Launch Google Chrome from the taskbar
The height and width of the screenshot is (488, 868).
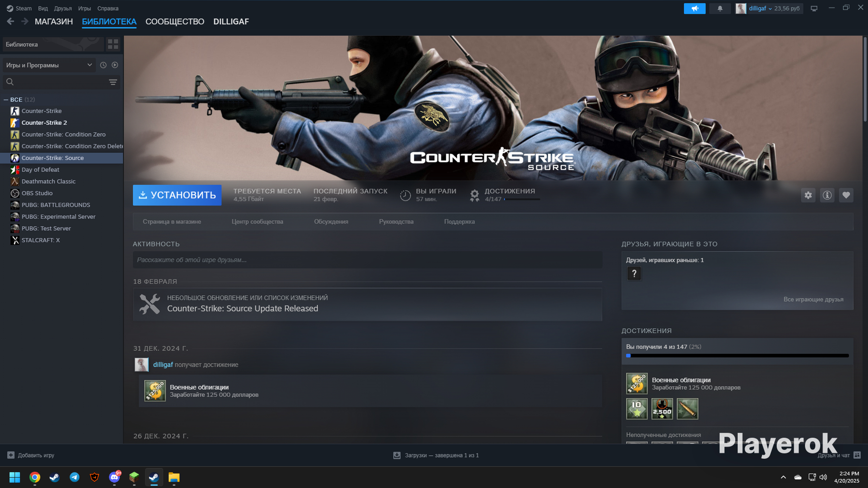(35, 477)
